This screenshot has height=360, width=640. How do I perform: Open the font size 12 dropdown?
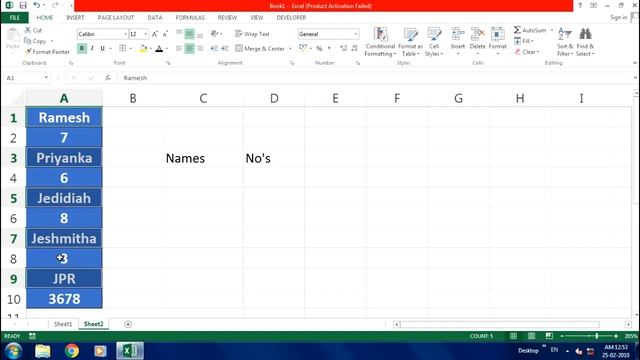[146, 34]
